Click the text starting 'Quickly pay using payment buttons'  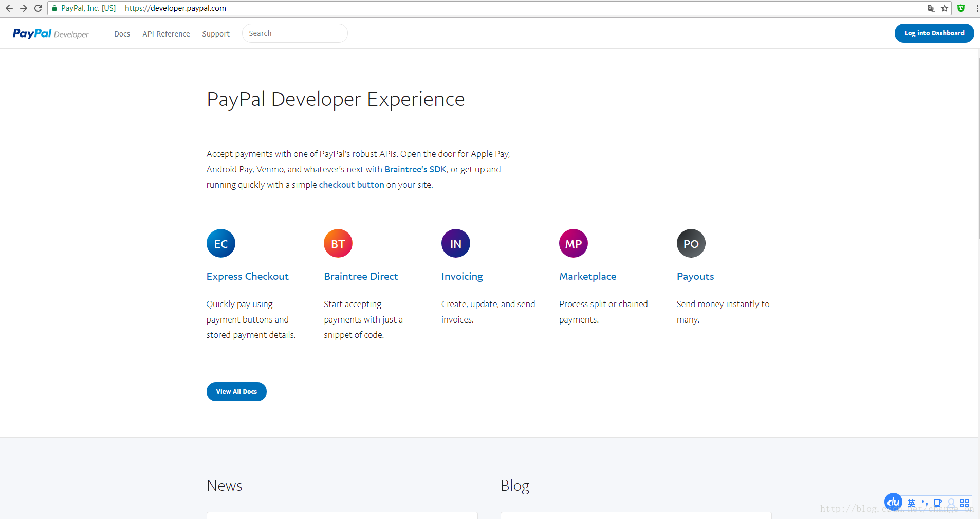pyautogui.click(x=251, y=319)
